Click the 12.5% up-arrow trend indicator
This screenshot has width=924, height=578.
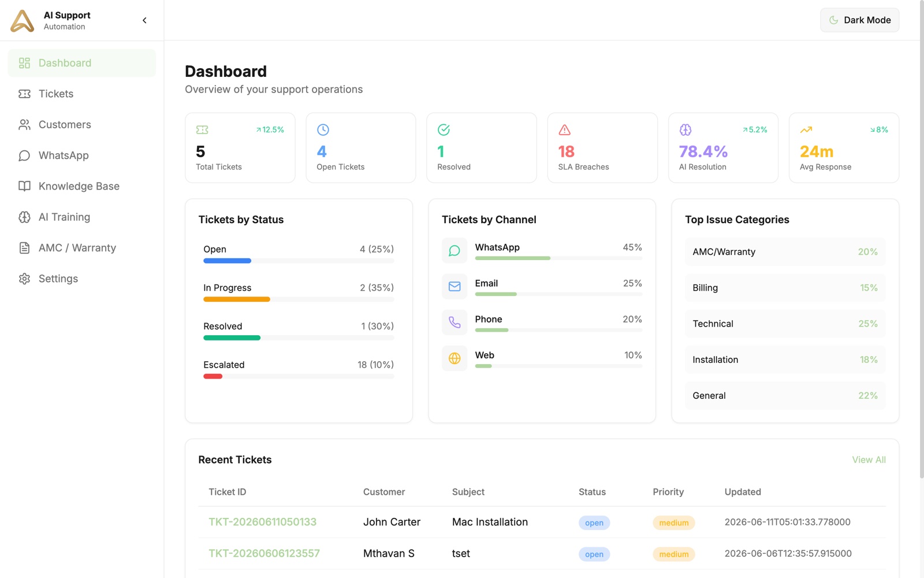pos(270,129)
